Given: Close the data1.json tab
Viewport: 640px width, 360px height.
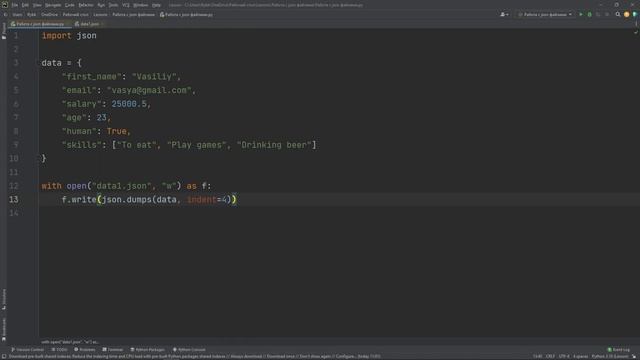Looking at the screenshot, I should 102,24.
